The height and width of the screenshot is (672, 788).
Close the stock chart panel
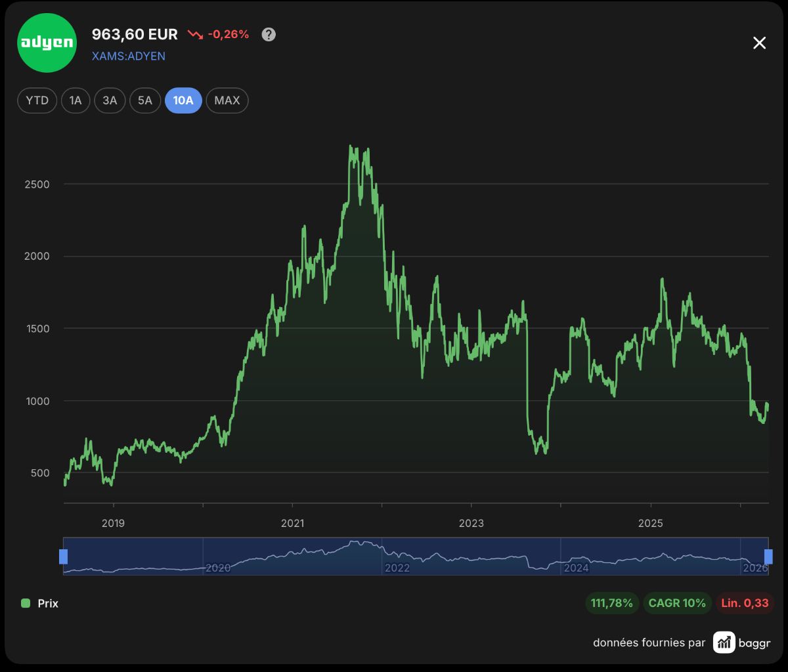pos(759,43)
